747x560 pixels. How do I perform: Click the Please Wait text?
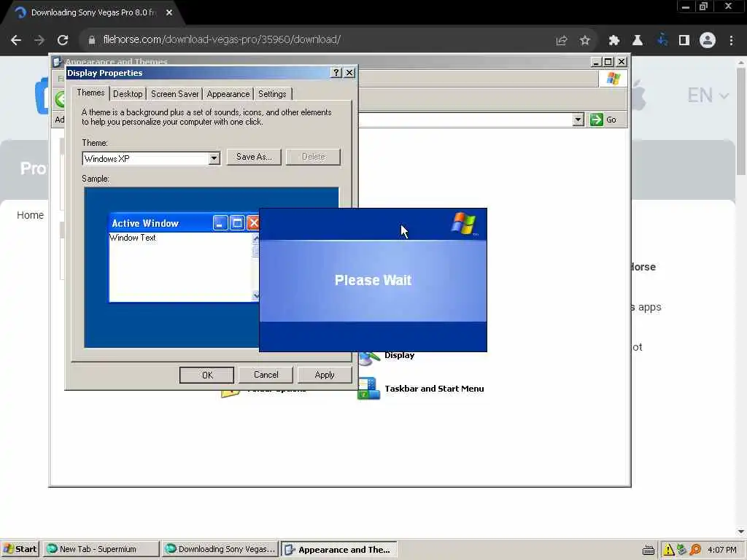click(373, 280)
